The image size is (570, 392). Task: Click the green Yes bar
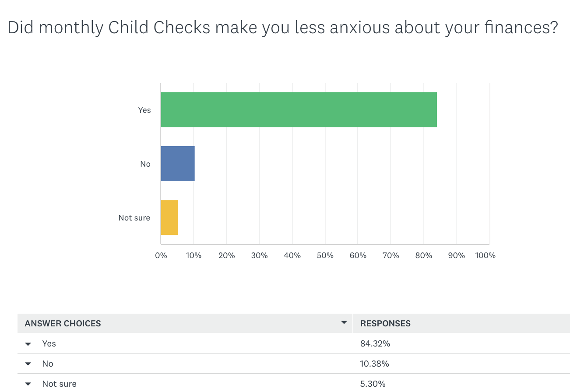299,110
